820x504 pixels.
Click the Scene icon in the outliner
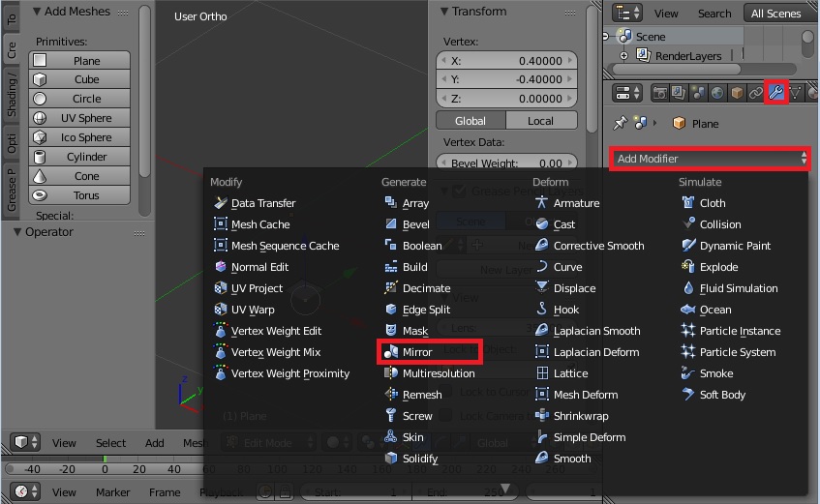625,36
